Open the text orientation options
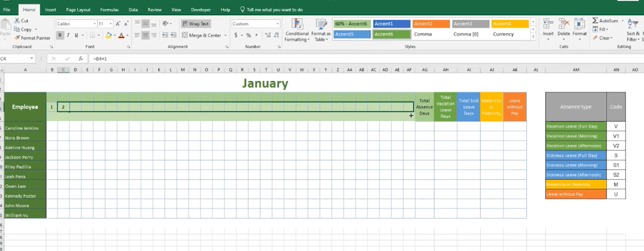The height and width of the screenshot is (251, 644). (167, 24)
